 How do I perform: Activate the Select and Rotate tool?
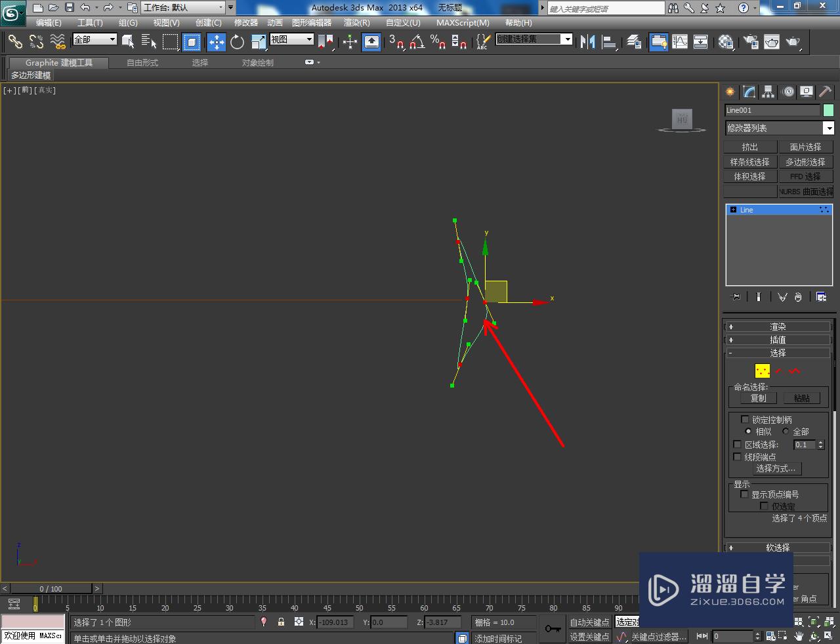tap(238, 42)
